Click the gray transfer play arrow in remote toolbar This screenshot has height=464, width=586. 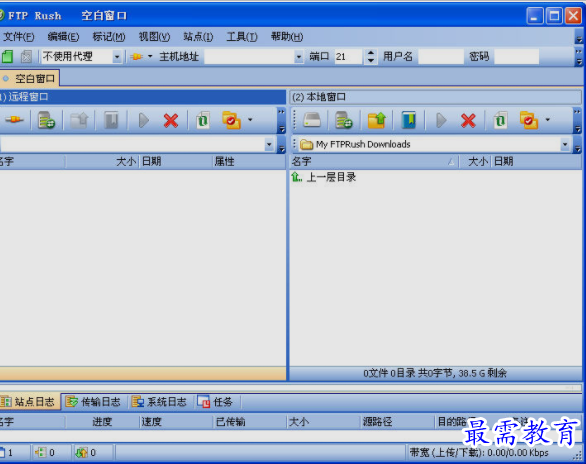(x=144, y=120)
